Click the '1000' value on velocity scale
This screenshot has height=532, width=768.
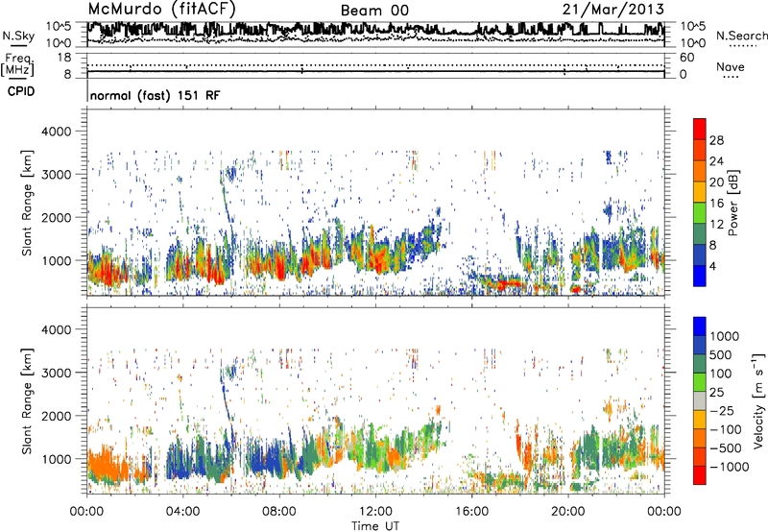tap(724, 336)
